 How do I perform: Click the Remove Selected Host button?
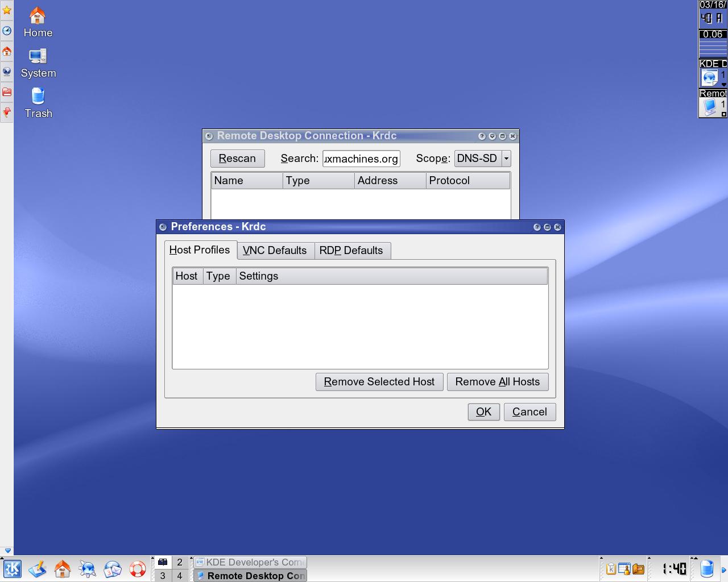coord(379,382)
